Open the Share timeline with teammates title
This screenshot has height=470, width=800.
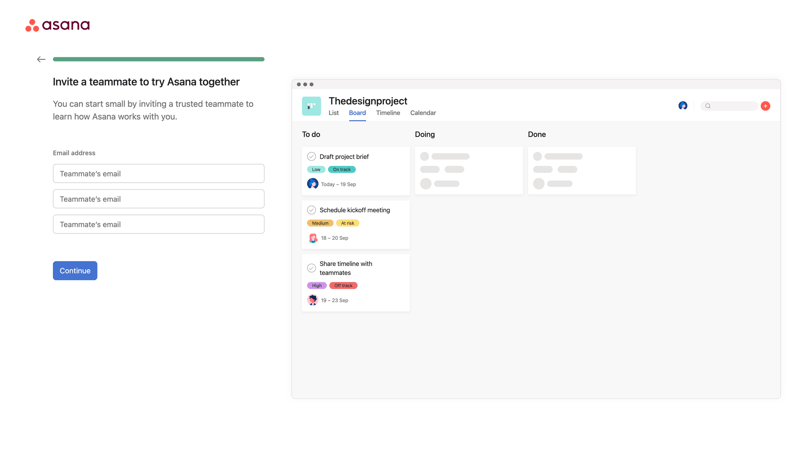tap(346, 268)
